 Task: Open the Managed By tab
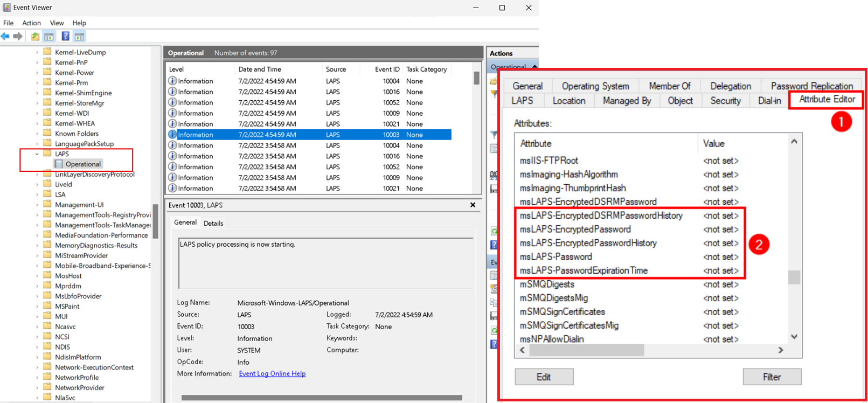click(x=627, y=101)
